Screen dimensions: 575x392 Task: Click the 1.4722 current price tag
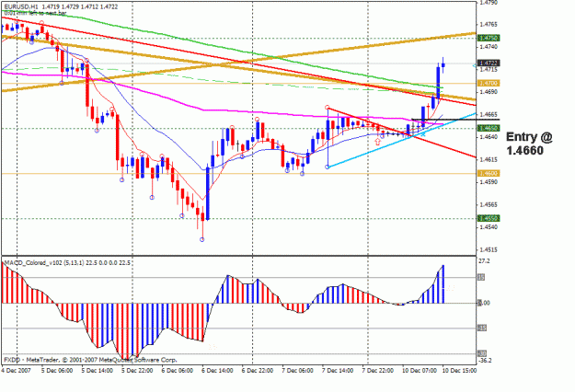[x=489, y=63]
